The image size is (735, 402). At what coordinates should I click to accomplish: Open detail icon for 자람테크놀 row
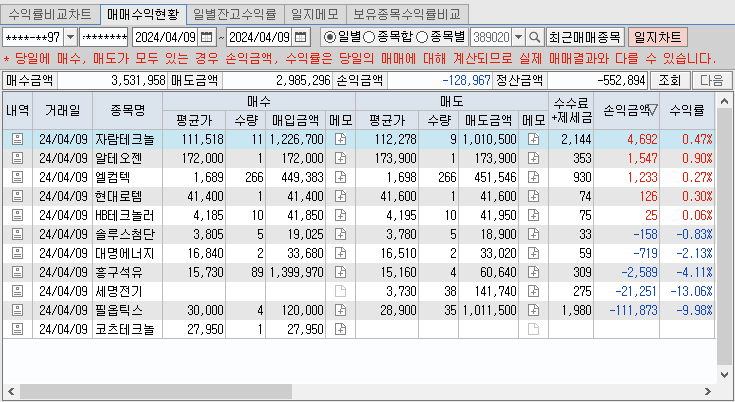click(x=17, y=139)
